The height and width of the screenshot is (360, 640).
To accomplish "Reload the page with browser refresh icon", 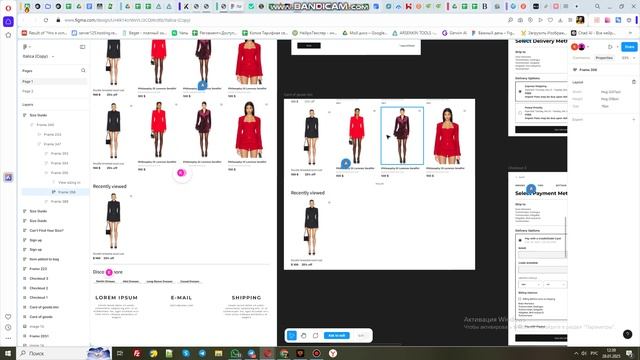I will click(46, 20).
